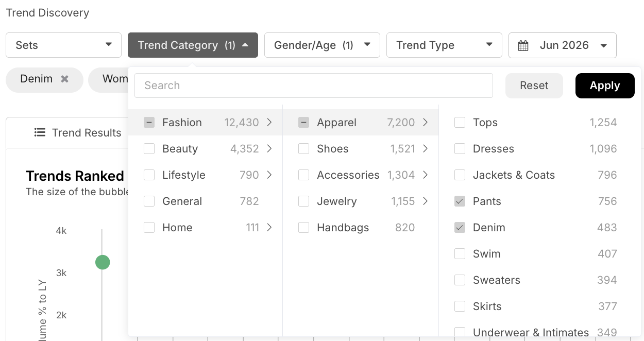Check the Skirts checkbox
Viewport: 644px width, 341px height.
coord(460,306)
